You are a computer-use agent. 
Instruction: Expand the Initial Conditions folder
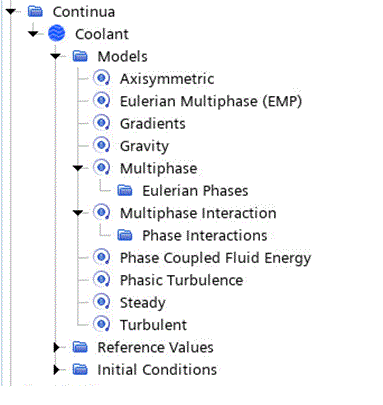click(x=56, y=370)
